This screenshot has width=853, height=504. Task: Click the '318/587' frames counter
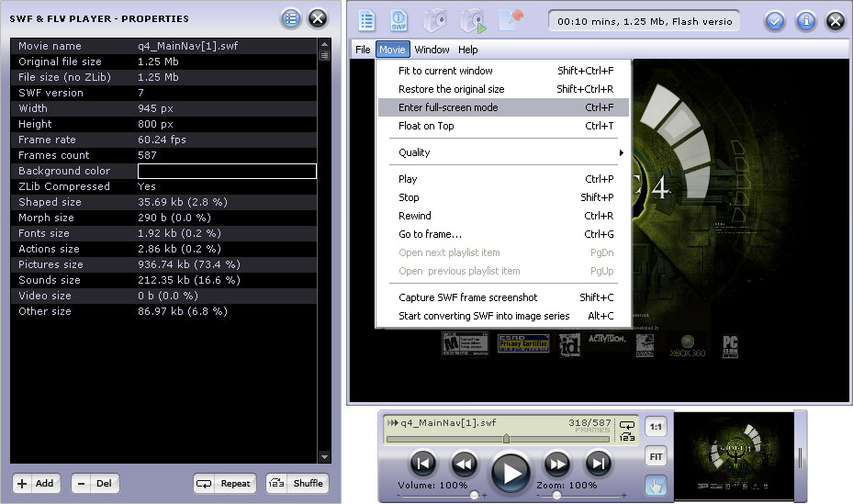tap(589, 422)
